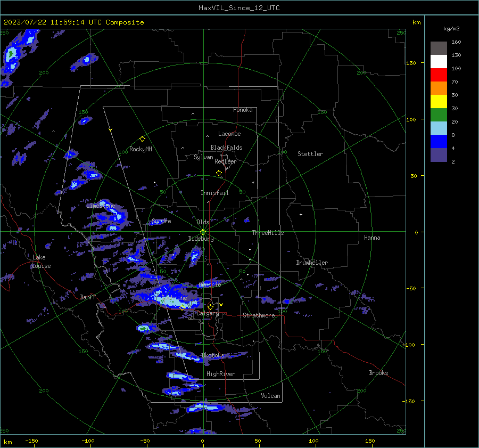Click the Vulcan city label
Image resolution: width=479 pixels, height=448 pixels.
tap(270, 396)
